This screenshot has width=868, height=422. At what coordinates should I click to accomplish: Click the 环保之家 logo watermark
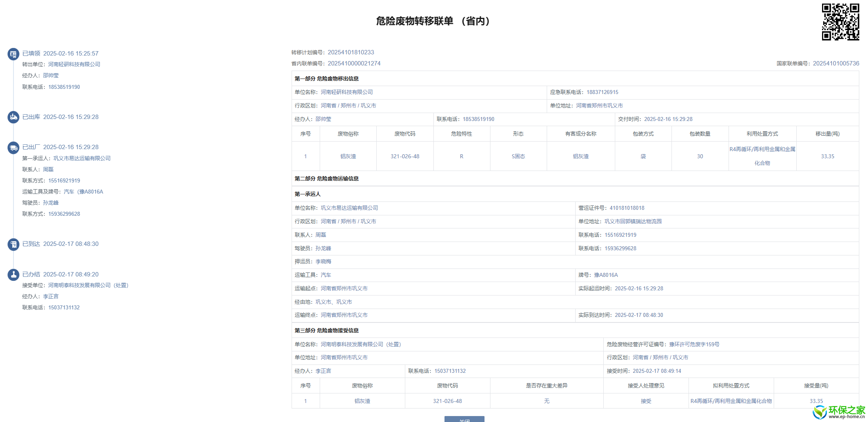pos(839,412)
